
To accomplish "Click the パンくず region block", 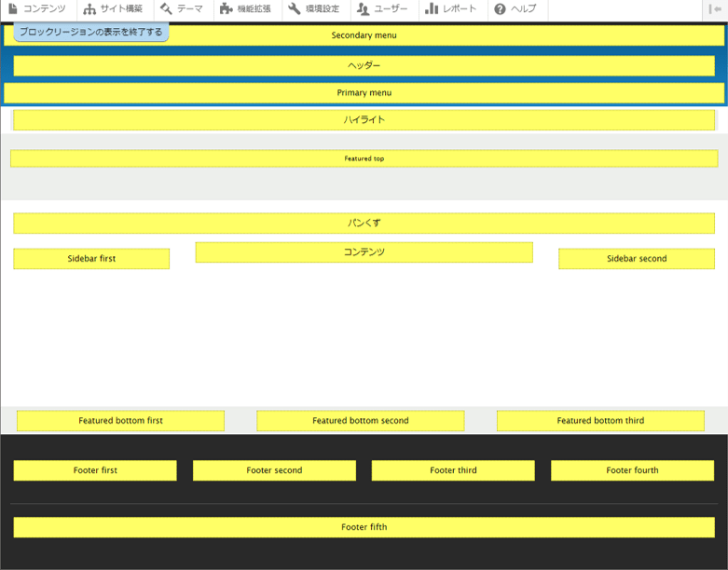I will [x=364, y=224].
